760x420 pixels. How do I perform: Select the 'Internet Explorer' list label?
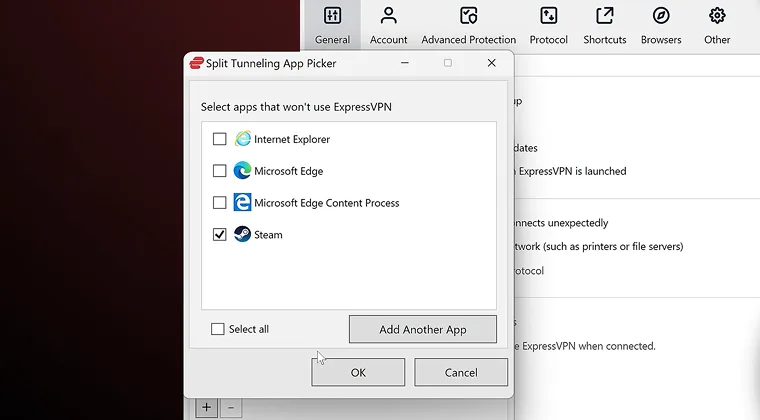click(292, 140)
